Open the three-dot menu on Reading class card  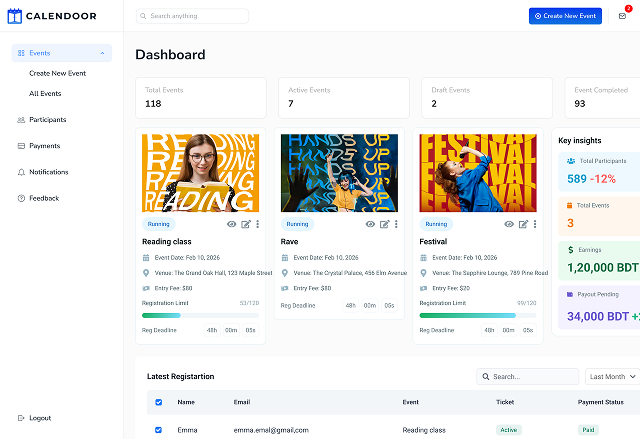[258, 224]
